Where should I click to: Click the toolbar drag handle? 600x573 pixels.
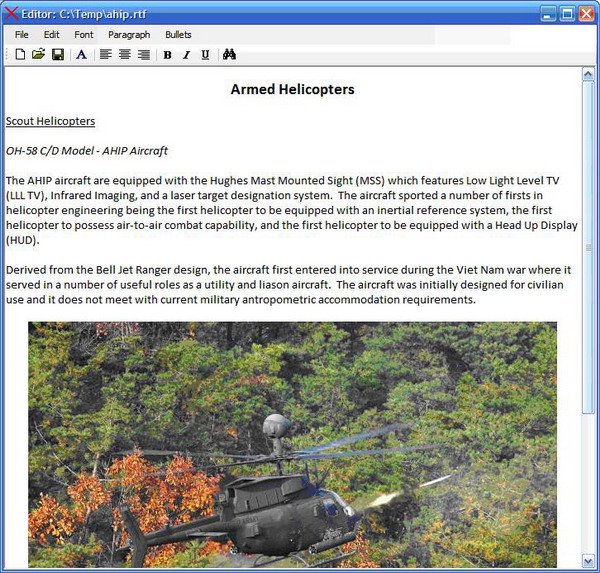7,54
